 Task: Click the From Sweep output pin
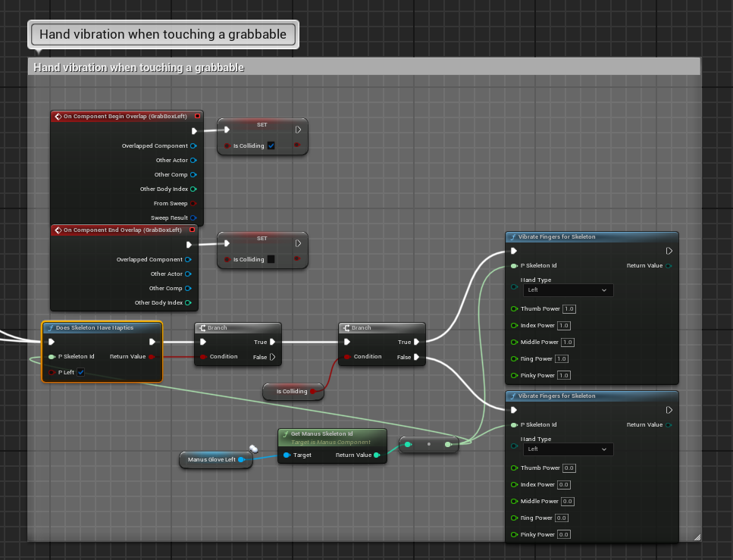click(x=193, y=203)
